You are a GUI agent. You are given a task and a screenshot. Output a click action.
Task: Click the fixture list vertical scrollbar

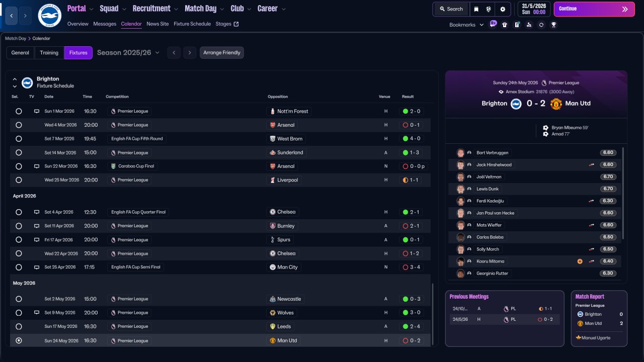tap(432, 314)
